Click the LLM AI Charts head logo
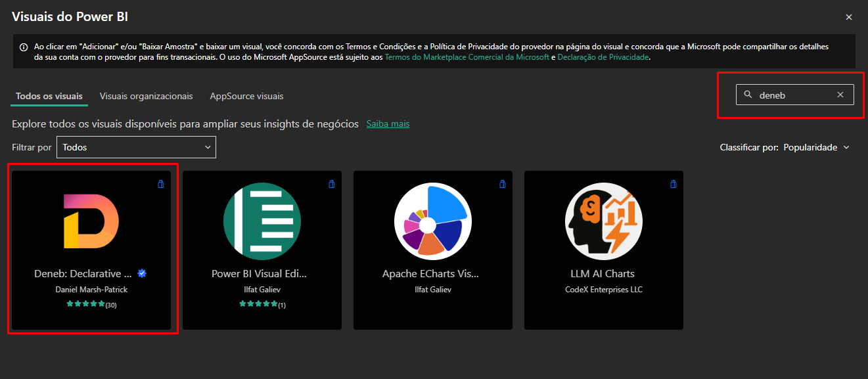 (603, 221)
